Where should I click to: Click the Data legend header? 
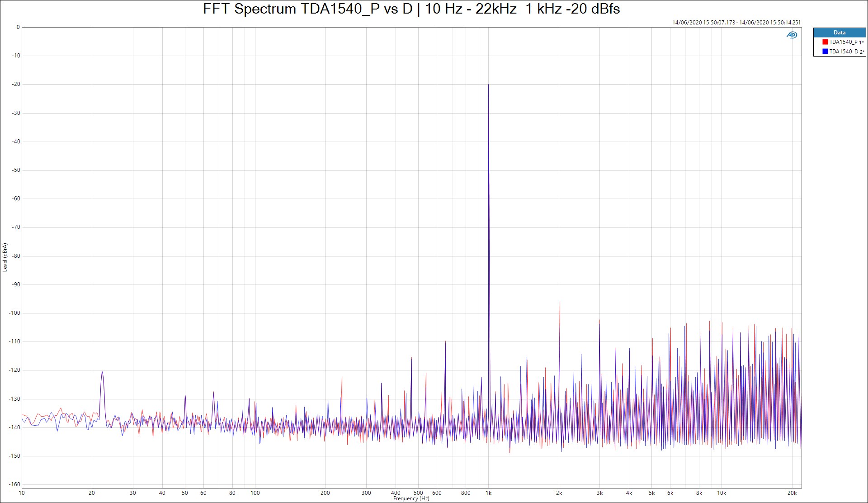840,33
